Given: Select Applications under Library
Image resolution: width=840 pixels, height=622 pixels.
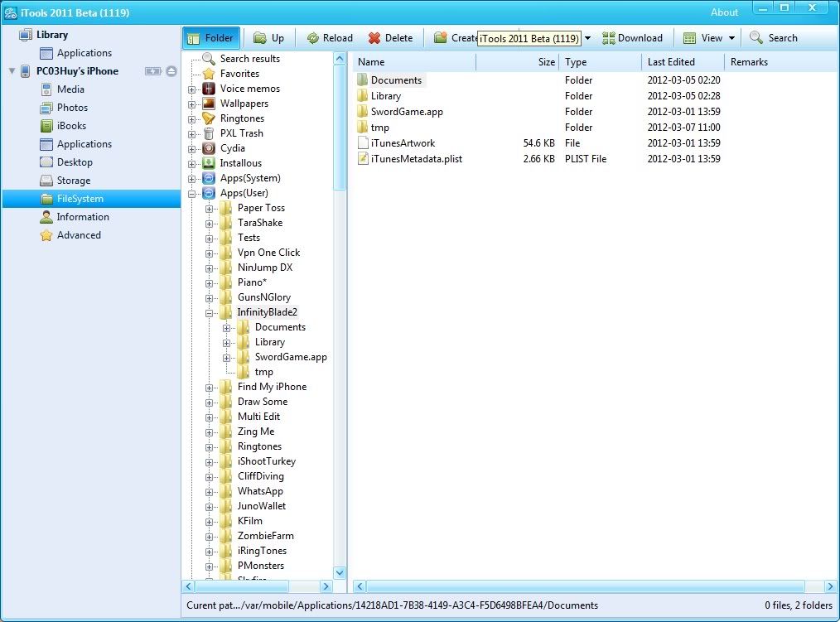Looking at the screenshot, I should point(84,53).
